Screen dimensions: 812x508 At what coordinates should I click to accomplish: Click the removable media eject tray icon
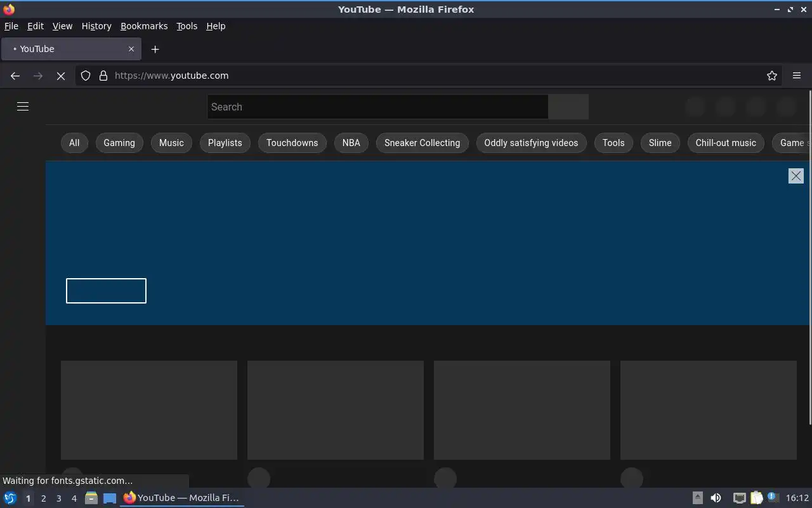coord(697,498)
